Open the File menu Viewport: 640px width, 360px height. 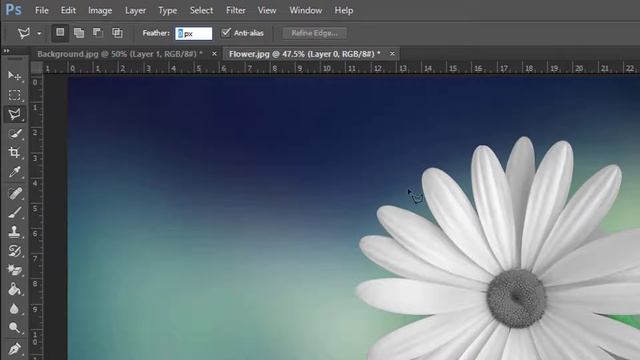click(42, 11)
